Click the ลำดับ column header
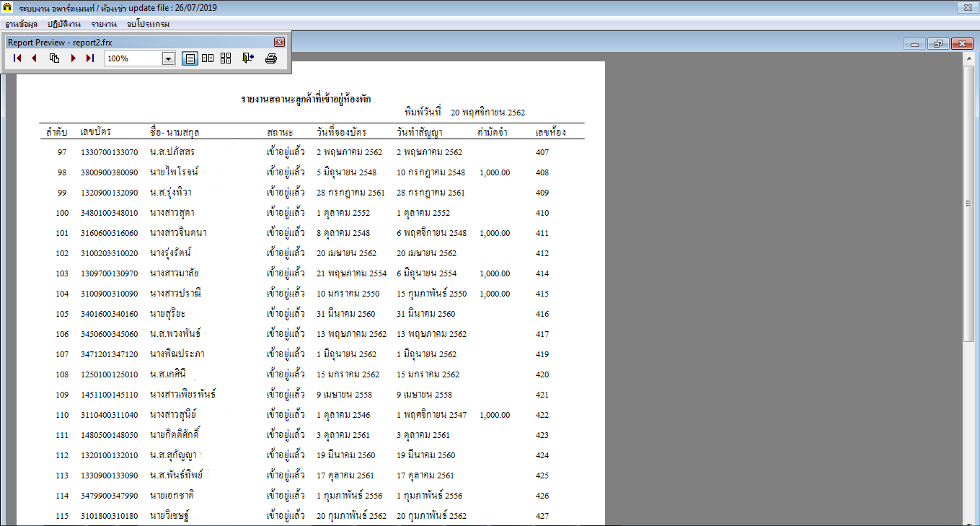The height and width of the screenshot is (526, 980). point(57,132)
